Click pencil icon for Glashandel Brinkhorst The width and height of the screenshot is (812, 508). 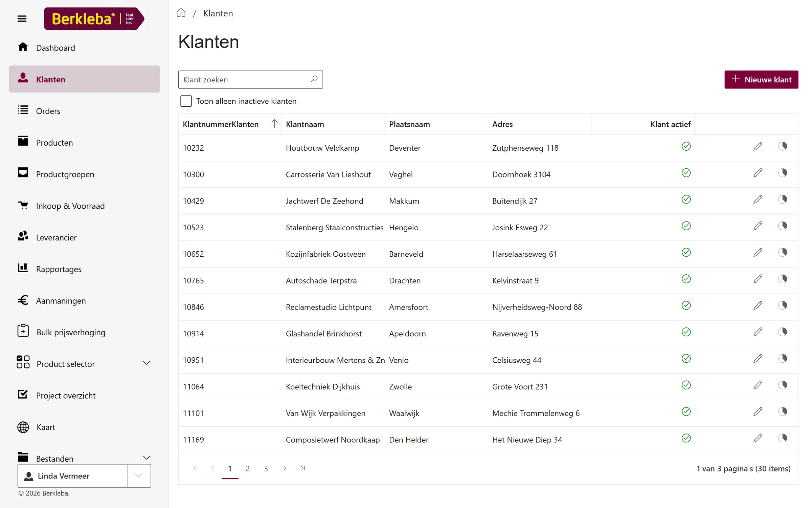[x=758, y=332]
